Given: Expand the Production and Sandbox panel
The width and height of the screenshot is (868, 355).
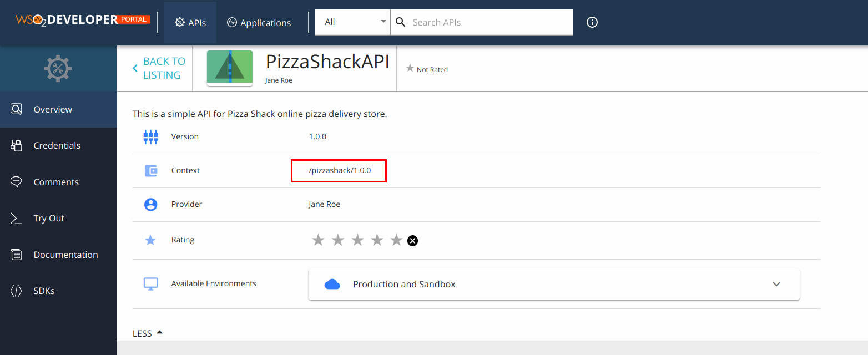Looking at the screenshot, I should 554,284.
